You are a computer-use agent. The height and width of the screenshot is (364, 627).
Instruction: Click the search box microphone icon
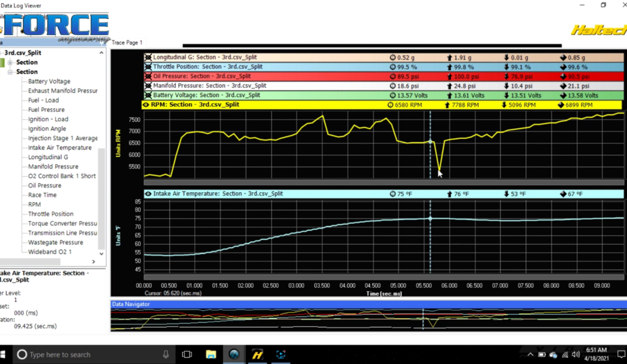point(166,355)
